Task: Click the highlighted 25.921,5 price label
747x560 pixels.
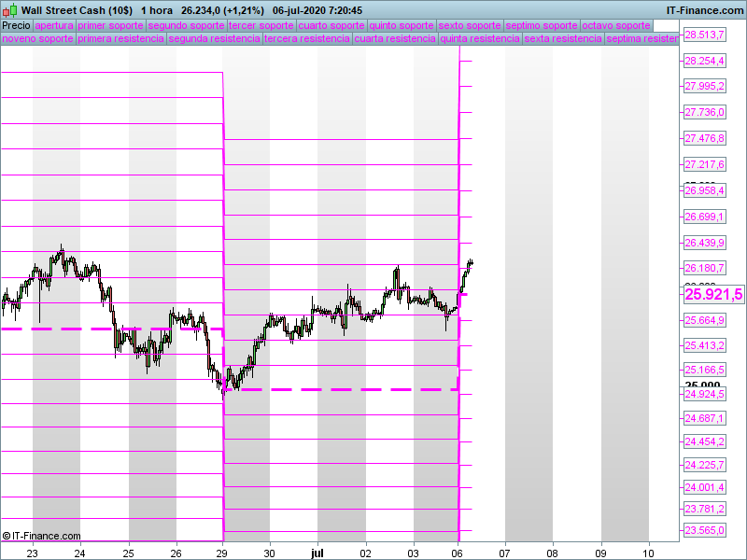Action: click(713, 294)
